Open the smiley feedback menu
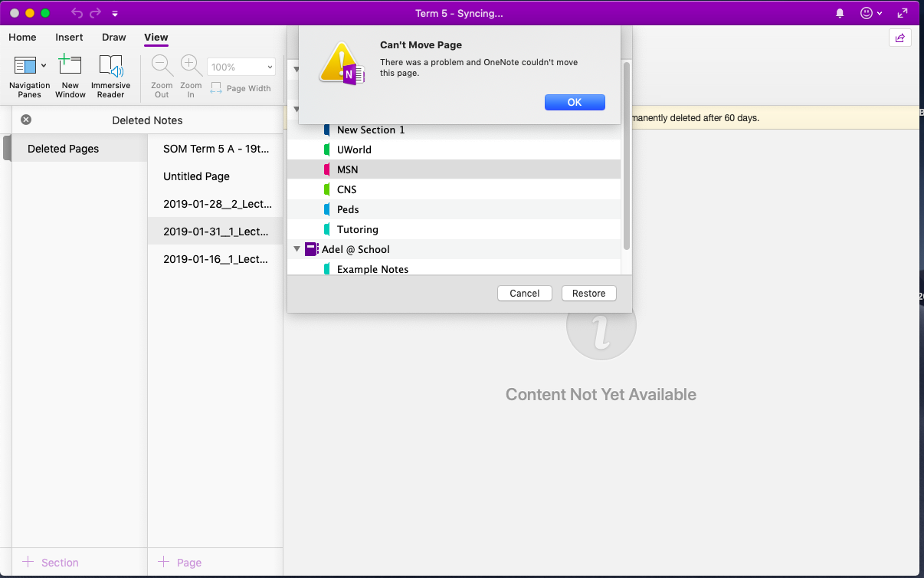Image resolution: width=924 pixels, height=578 pixels. coord(871,13)
